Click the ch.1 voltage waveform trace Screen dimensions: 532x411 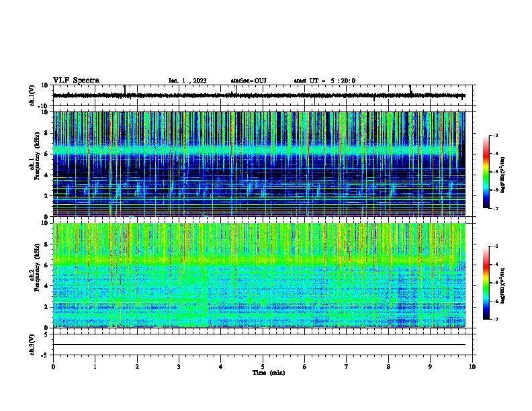click(x=259, y=95)
